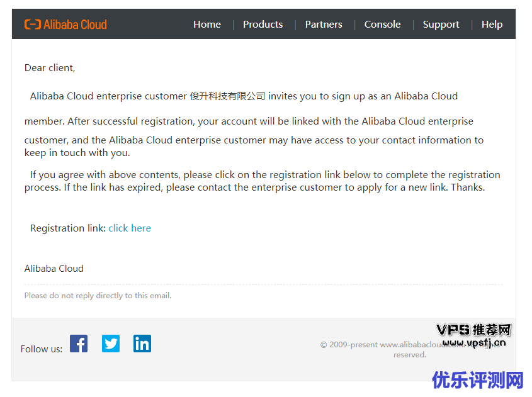Click the company name 俊升科技有限公司
The image size is (532, 397).
[x=227, y=96]
